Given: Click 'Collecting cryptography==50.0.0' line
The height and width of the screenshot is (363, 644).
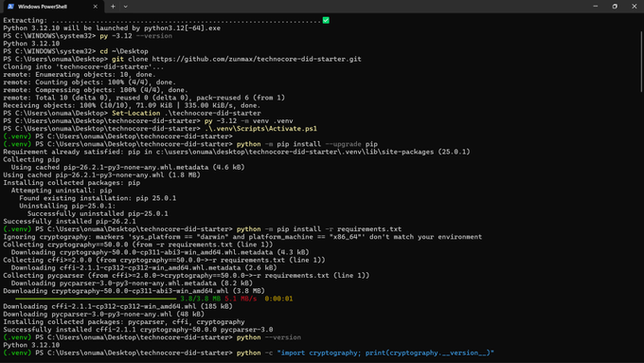Looking at the screenshot, I should 138,245.
